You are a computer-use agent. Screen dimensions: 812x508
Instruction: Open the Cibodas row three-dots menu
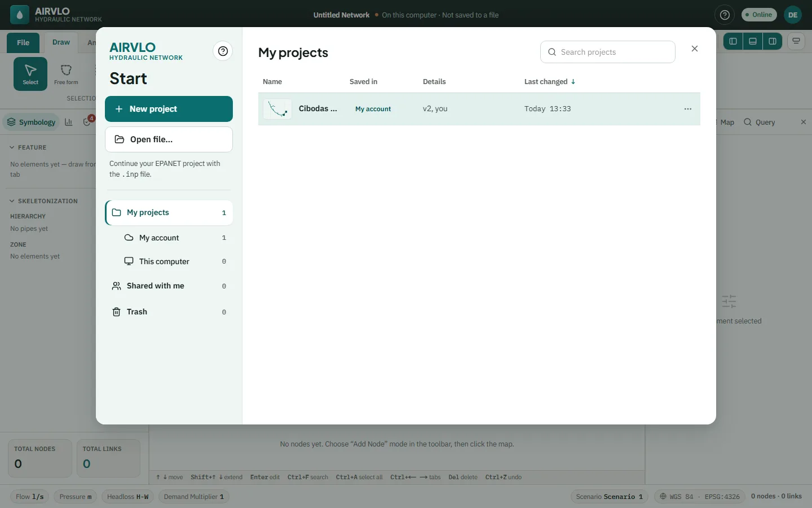pyautogui.click(x=688, y=109)
